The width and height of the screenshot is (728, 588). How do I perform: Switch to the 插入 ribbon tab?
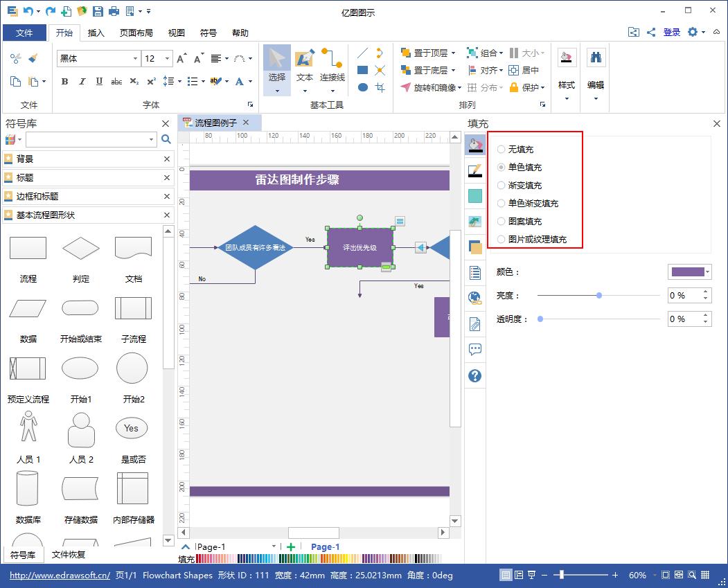click(96, 33)
